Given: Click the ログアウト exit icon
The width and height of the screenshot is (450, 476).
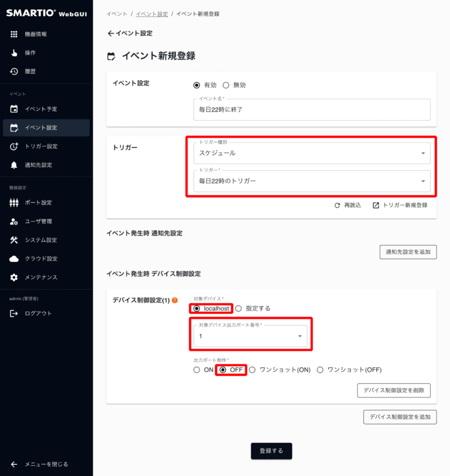Looking at the screenshot, I should 14,313.
